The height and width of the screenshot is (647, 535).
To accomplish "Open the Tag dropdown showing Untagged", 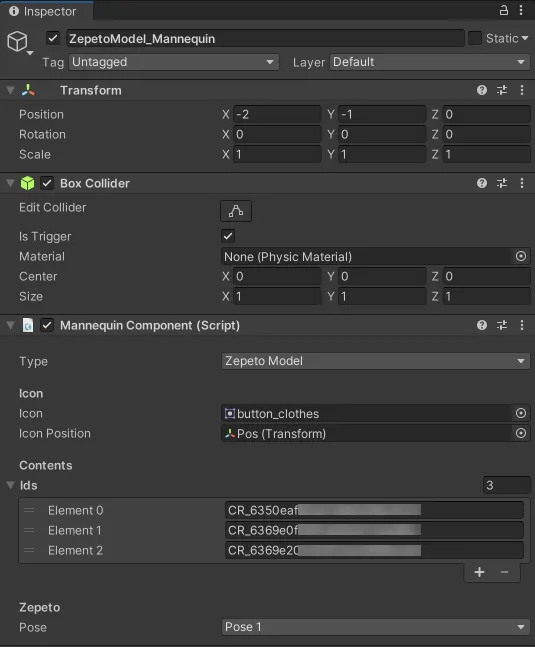I will [x=174, y=62].
